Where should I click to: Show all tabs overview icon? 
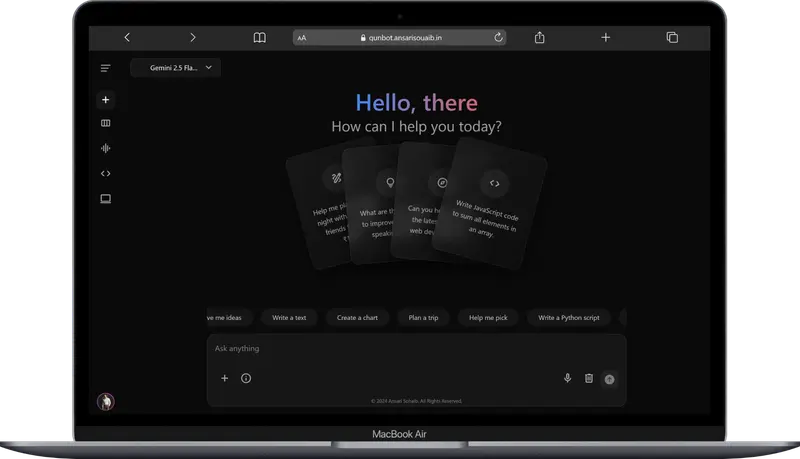point(672,37)
